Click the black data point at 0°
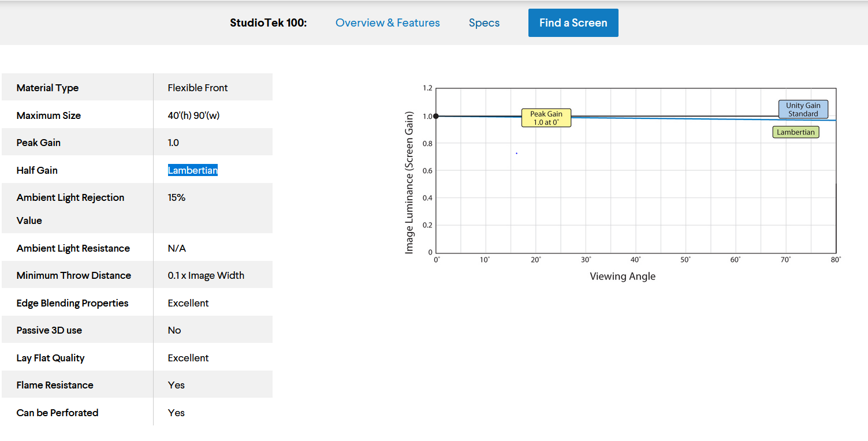This screenshot has height=441, width=868. 436,116
